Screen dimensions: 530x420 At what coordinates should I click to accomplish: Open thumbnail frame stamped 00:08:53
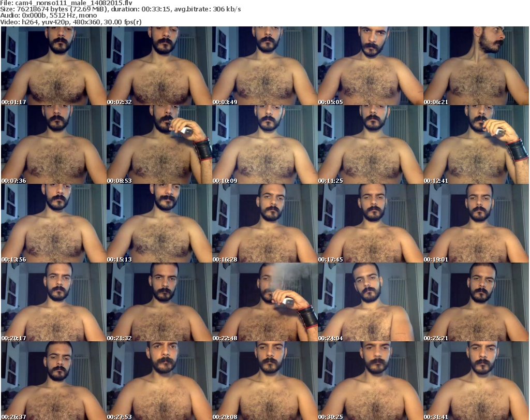159,144
